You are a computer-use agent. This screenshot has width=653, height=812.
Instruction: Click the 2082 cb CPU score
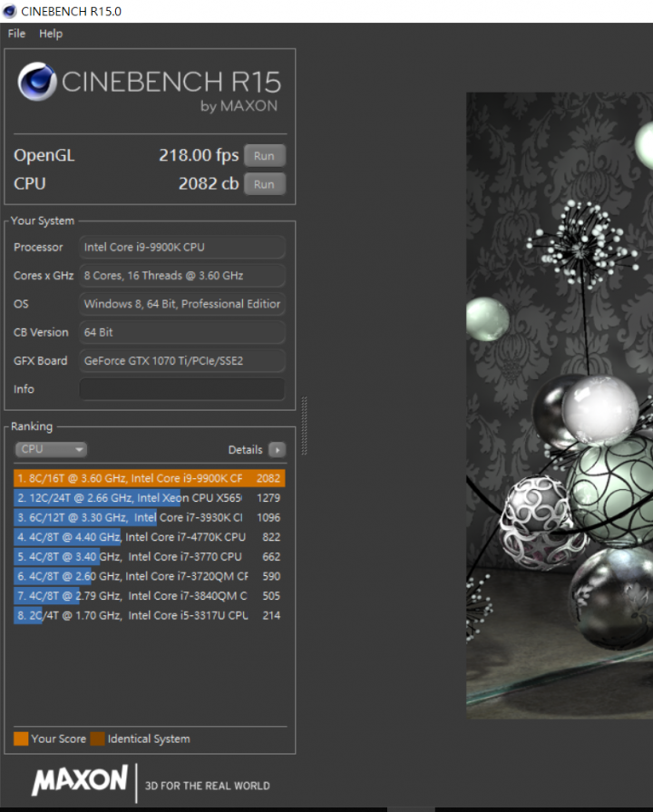tap(209, 184)
